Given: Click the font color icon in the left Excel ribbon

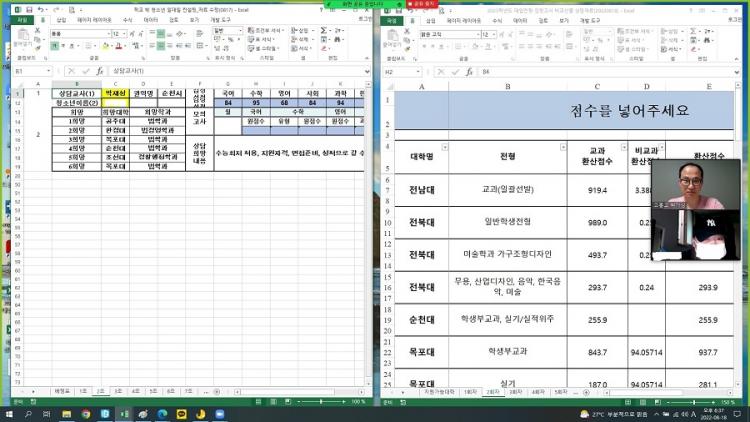Looking at the screenshot, I should pos(116,46).
